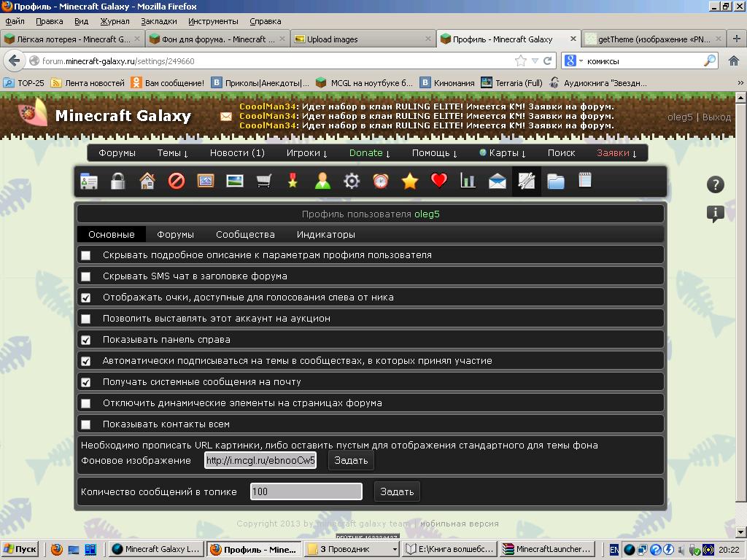Image resolution: width=747 pixels, height=560 pixels.
Task: Click the padlock icon in toolbar
Action: [118, 182]
